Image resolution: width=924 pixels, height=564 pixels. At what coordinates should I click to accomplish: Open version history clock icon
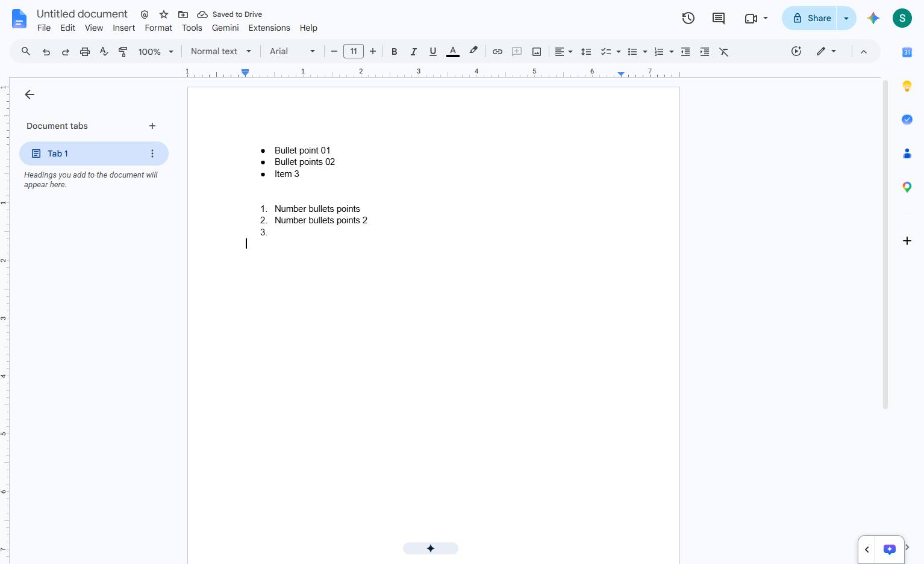[688, 18]
